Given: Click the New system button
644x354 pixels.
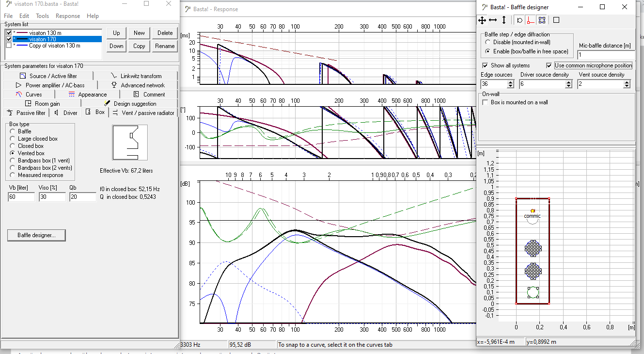Looking at the screenshot, I should coord(139,33).
